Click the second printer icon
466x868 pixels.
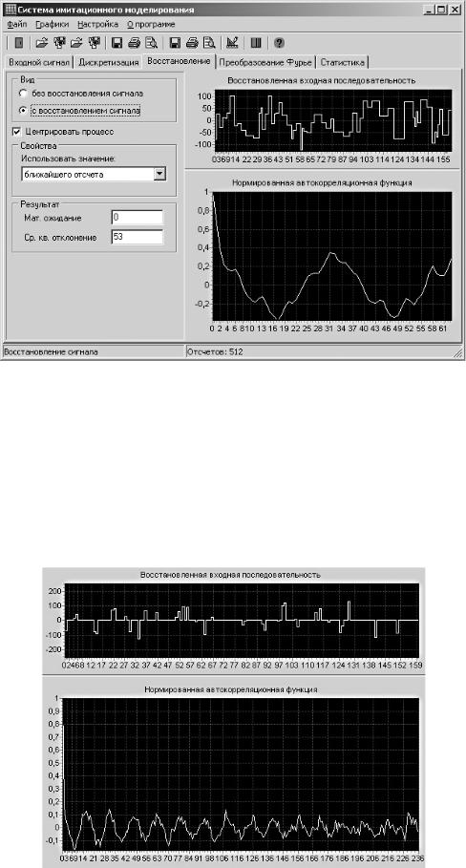click(192, 43)
